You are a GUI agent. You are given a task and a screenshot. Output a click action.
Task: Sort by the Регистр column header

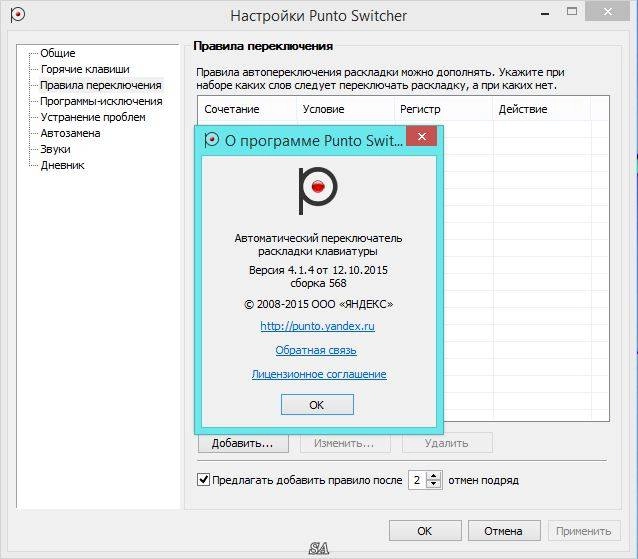tap(444, 109)
